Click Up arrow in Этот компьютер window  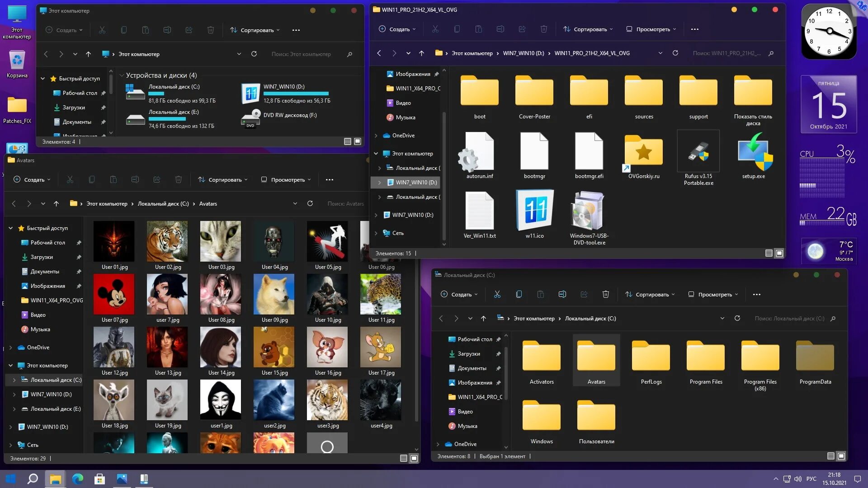click(89, 54)
